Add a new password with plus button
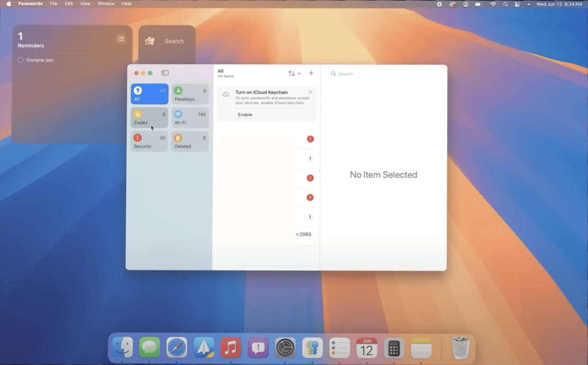The height and width of the screenshot is (365, 588). point(311,74)
